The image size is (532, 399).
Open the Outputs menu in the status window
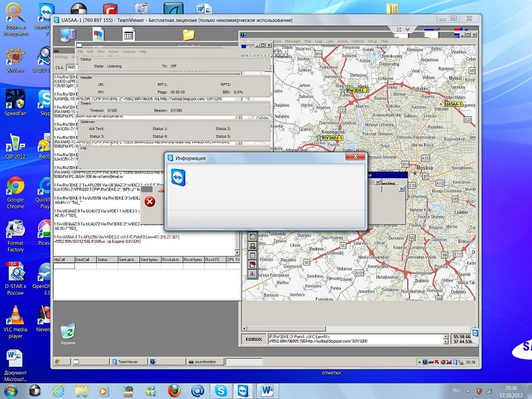click(x=129, y=52)
